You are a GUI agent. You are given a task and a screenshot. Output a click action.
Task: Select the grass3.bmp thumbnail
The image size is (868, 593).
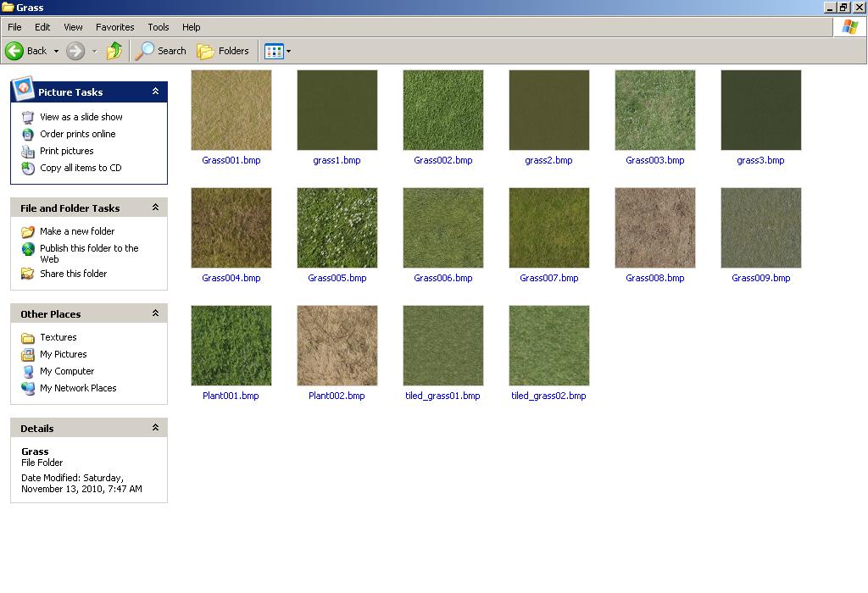(x=761, y=110)
